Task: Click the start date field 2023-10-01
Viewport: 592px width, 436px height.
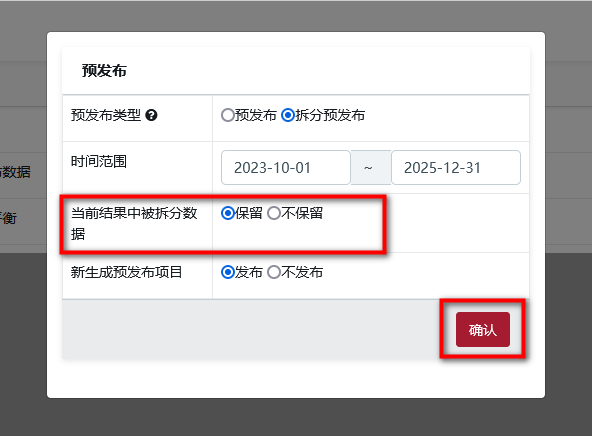Action: (286, 168)
